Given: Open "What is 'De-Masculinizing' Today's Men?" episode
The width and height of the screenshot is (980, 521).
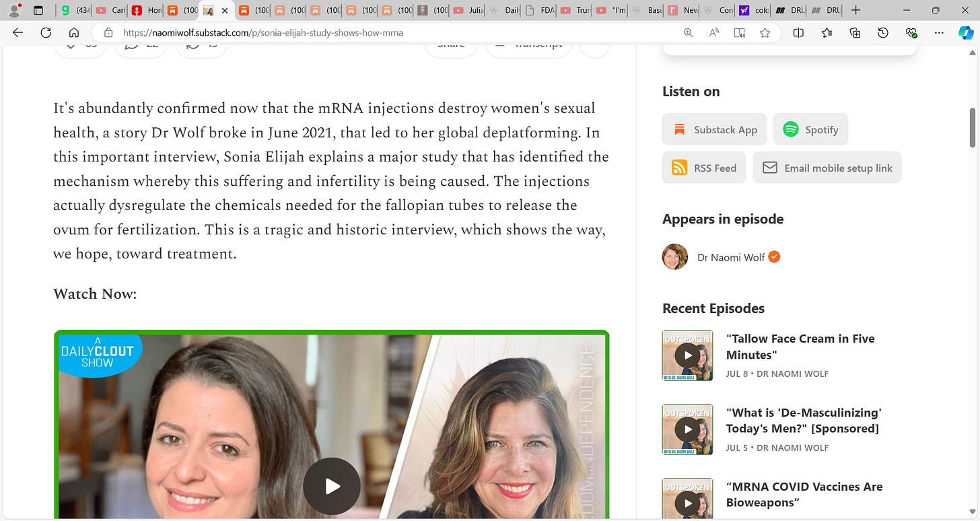Looking at the screenshot, I should (804, 421).
